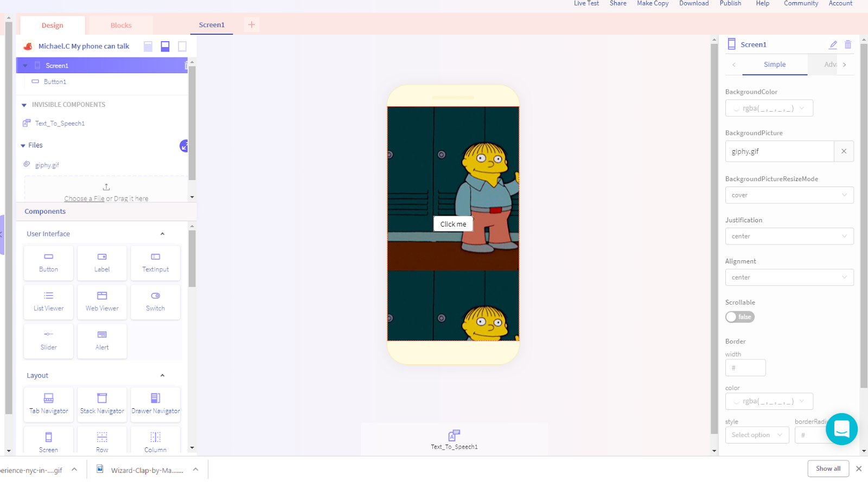Add a Button component from palette
Image resolution: width=868 pixels, height=482 pixels.
click(48, 263)
